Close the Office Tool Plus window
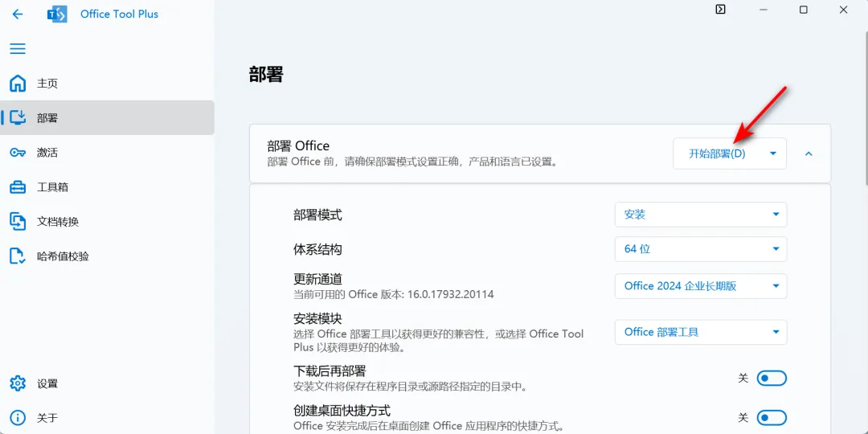The height and width of the screenshot is (434, 868). coord(843,10)
